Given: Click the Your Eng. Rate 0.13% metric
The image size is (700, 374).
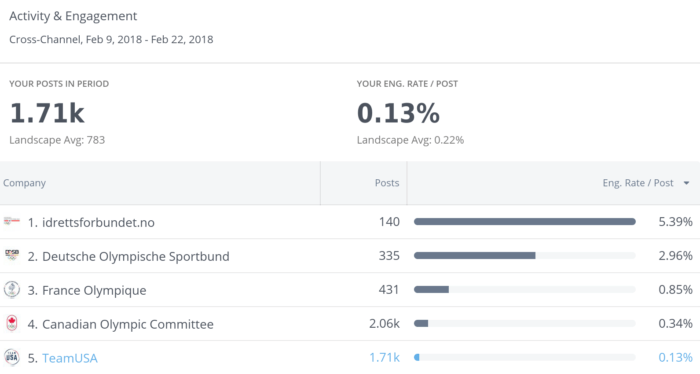Looking at the screenshot, I should 398,113.
